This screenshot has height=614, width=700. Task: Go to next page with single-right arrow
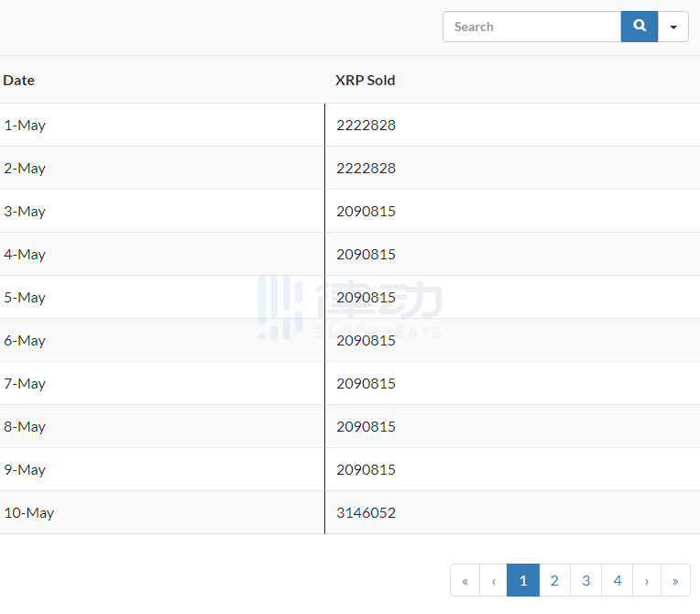647,580
